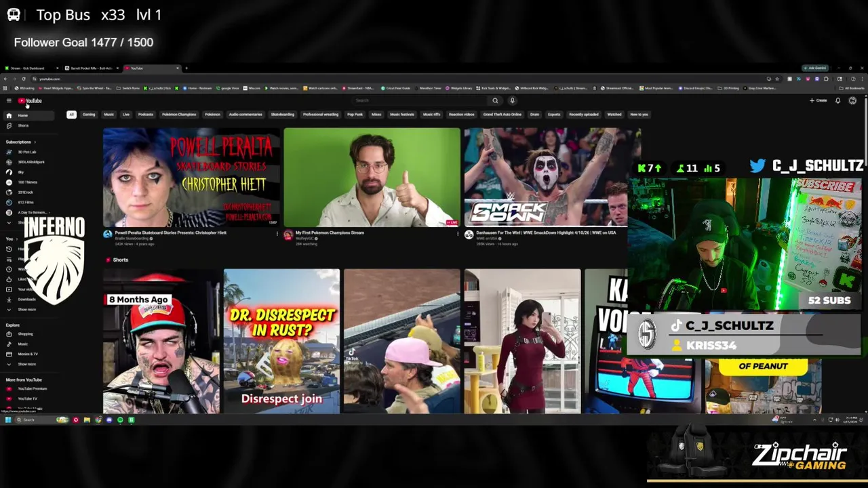Open WWE SmackDown Danhausen video thumbnail
The image size is (868, 488).
[552, 177]
